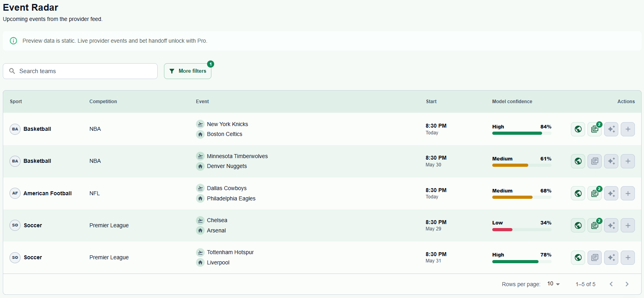Go to the next page arrow
The image size is (644, 298).
tap(627, 284)
